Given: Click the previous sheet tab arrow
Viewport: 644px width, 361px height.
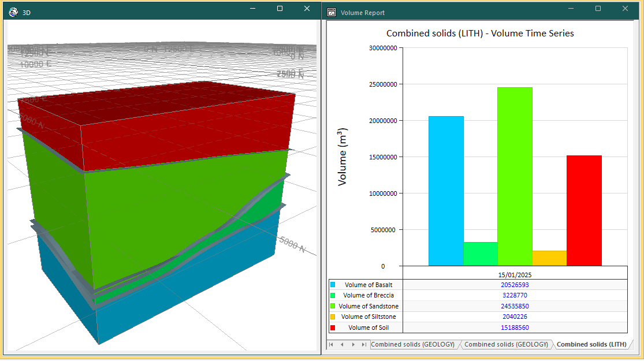Looking at the screenshot, I should point(342,344).
